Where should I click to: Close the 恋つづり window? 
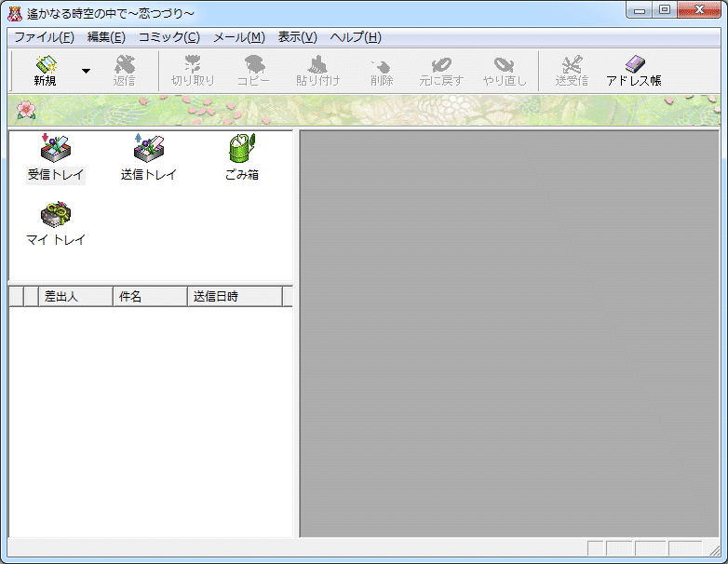pos(699,9)
